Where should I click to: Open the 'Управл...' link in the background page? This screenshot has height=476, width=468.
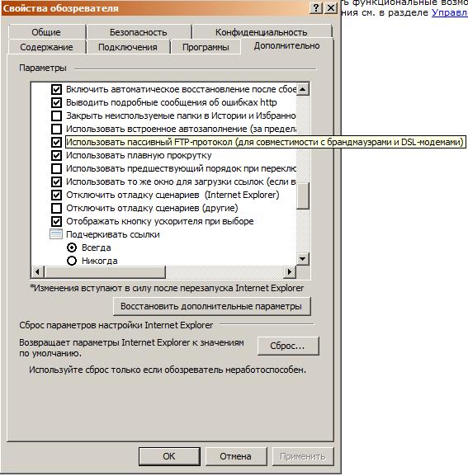click(450, 12)
